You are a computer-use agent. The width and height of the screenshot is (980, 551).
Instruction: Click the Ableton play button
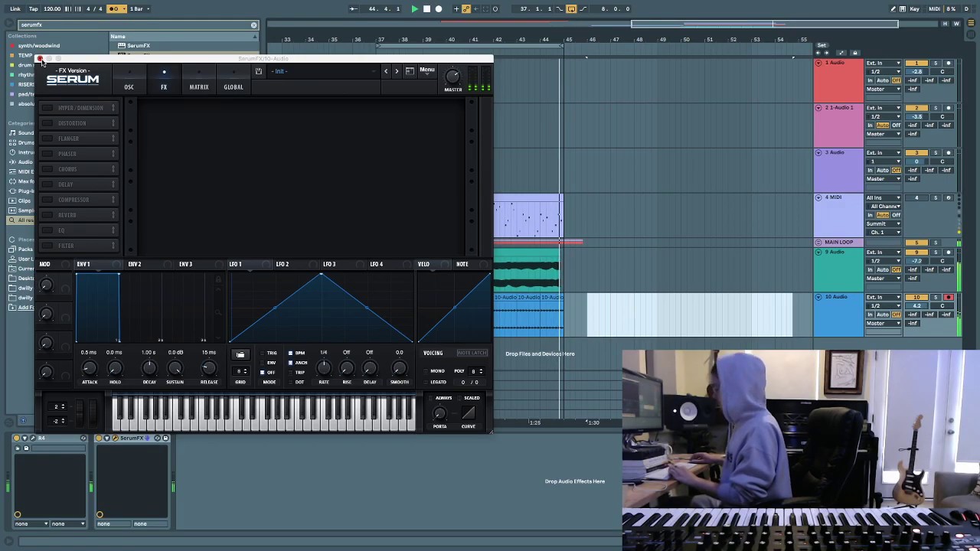414,8
